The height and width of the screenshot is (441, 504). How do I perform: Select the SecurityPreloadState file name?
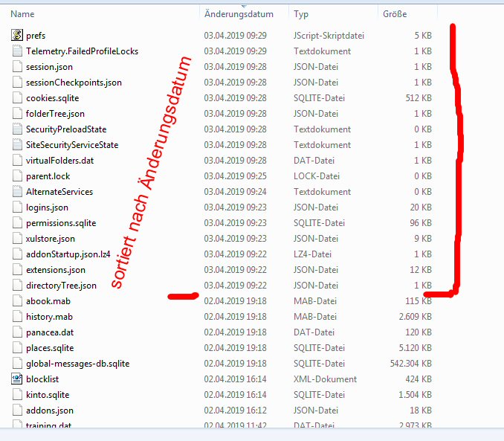click(66, 129)
